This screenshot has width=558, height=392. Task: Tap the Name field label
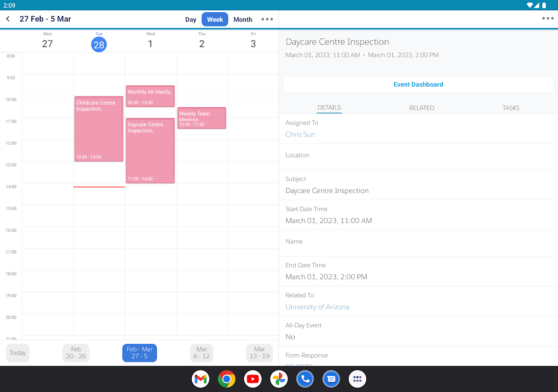pos(294,241)
